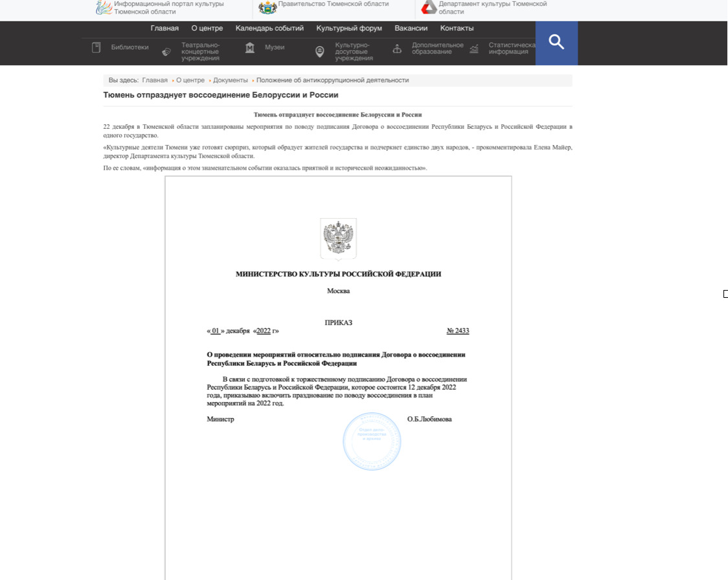Screen dimensions: 728x580
Task: Click the order number № 2433
Action: [x=458, y=331]
